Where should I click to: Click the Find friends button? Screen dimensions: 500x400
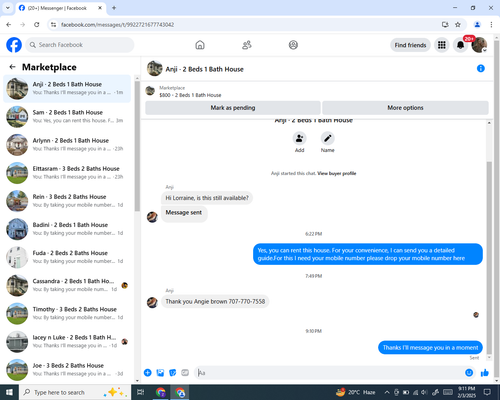(410, 45)
